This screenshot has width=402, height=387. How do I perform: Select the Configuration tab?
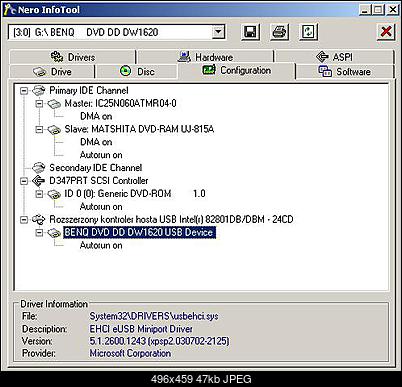237,71
